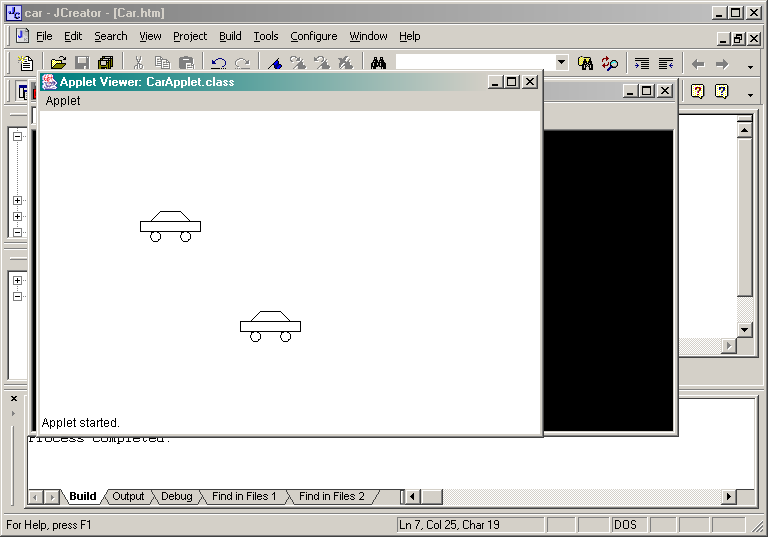
Task: Click the Redo arrow icon
Action: 242,63
